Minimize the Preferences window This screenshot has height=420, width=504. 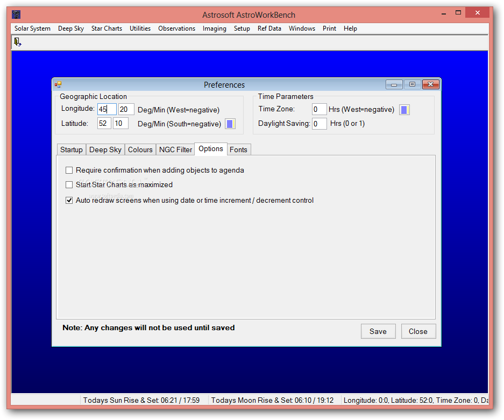(394, 84)
